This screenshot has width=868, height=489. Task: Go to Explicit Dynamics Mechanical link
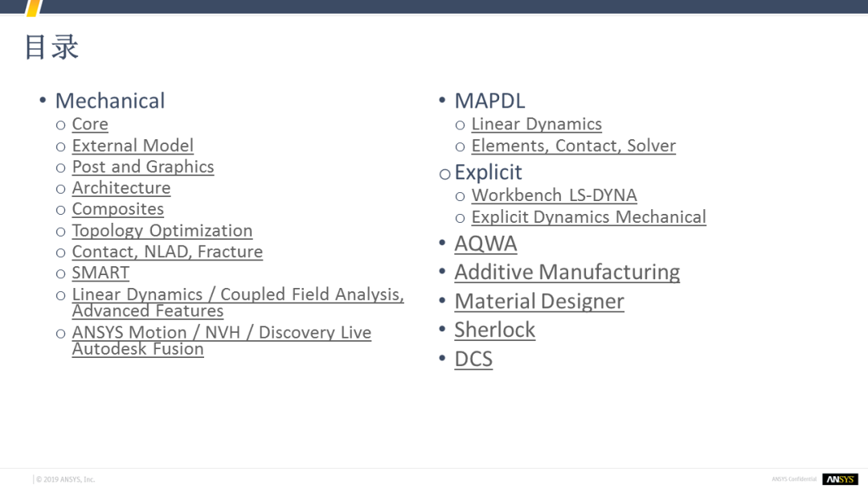coord(588,217)
